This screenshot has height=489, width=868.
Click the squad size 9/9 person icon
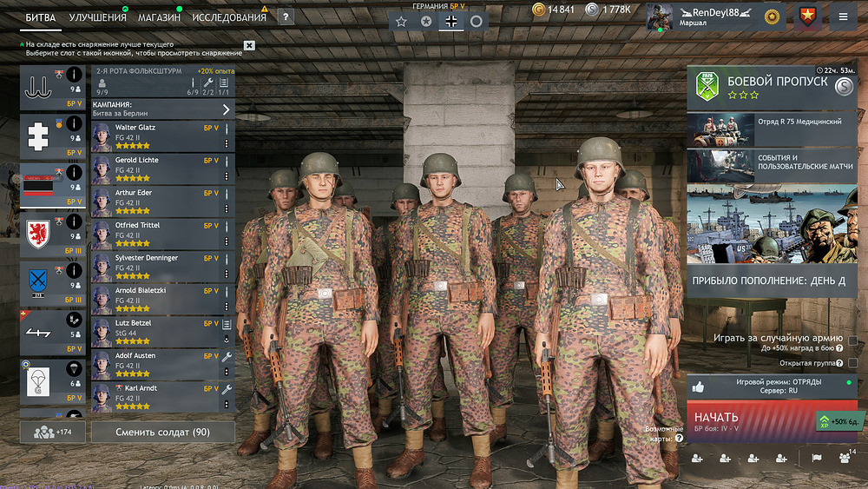point(102,83)
